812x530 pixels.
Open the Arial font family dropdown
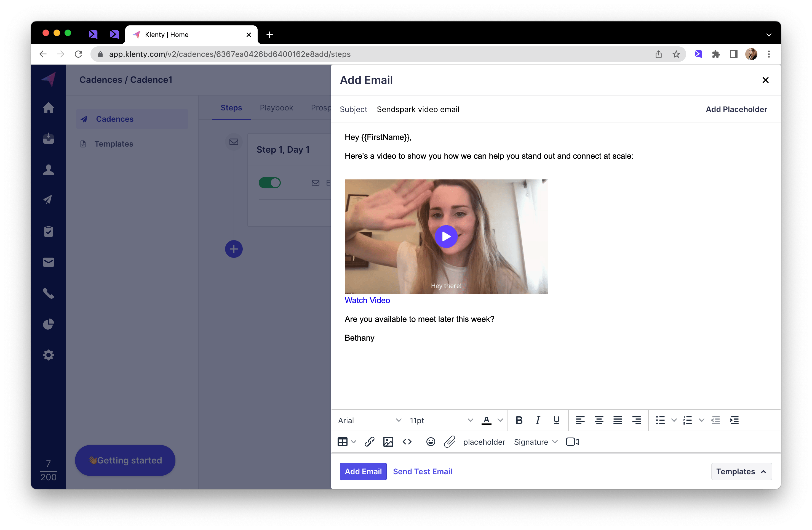[x=370, y=420]
